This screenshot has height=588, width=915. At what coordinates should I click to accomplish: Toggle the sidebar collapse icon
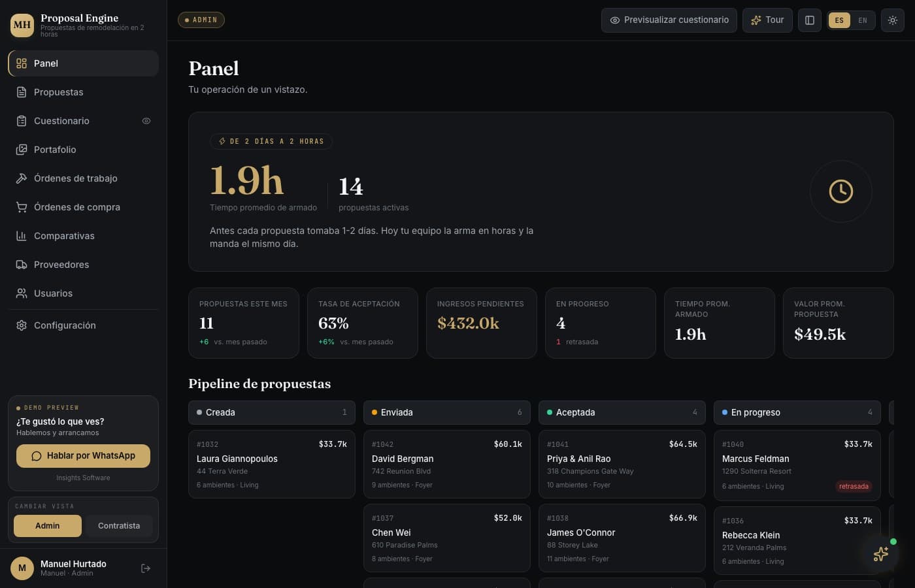coord(809,20)
